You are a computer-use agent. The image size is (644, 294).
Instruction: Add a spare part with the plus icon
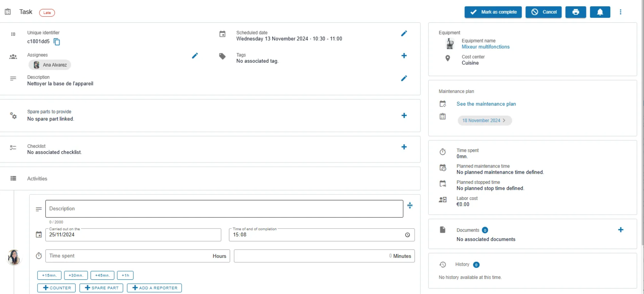(x=404, y=115)
